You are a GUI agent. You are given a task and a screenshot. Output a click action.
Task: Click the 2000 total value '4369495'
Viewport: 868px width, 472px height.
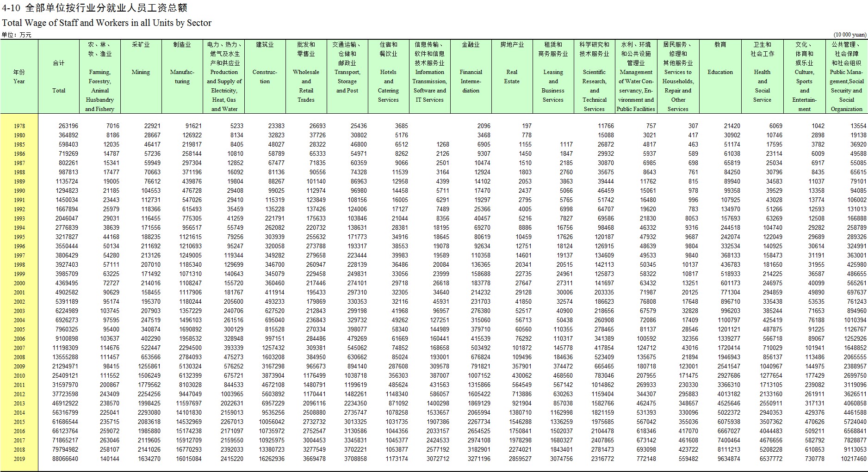67,283
